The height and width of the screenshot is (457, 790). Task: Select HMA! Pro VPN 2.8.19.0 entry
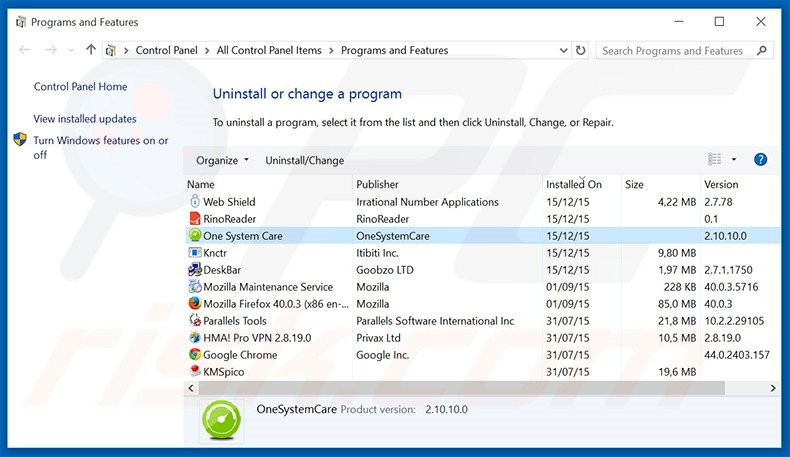point(257,338)
